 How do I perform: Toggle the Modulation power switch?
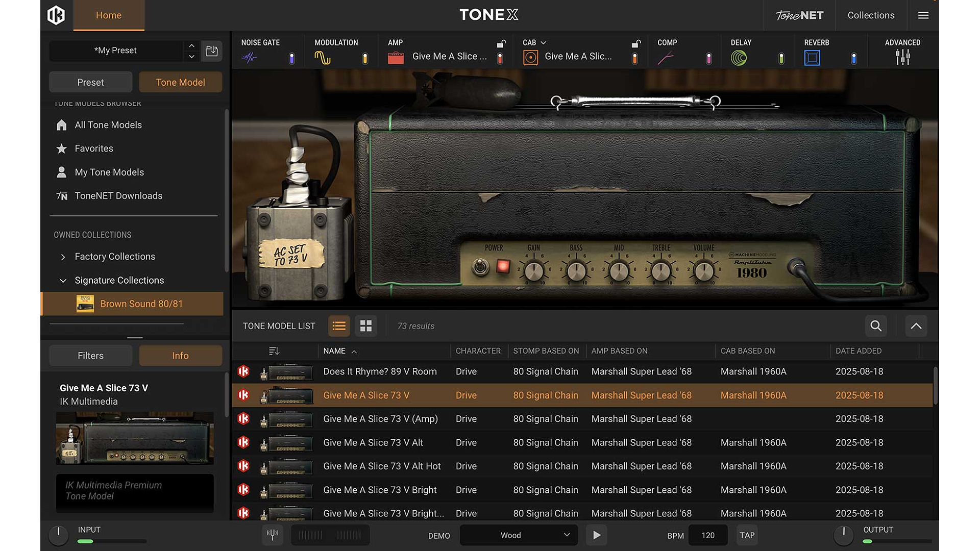click(365, 58)
